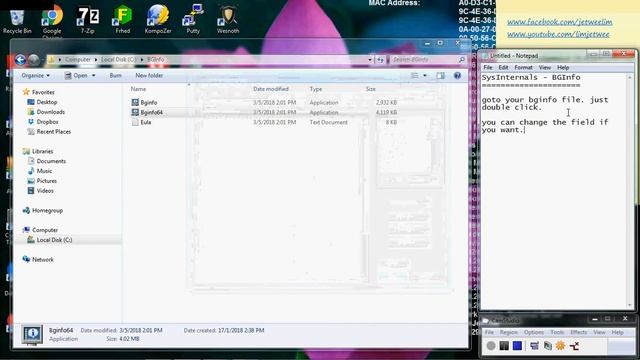This screenshot has width=640, height=360.
Task: Expand the Open button dropdown arrow
Action: (93, 76)
